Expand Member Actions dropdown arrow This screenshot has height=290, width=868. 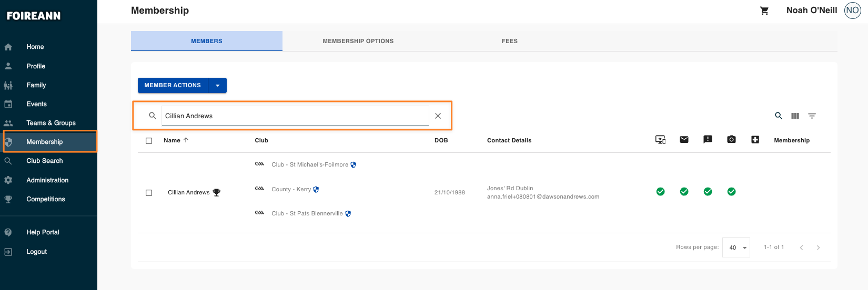click(x=218, y=86)
